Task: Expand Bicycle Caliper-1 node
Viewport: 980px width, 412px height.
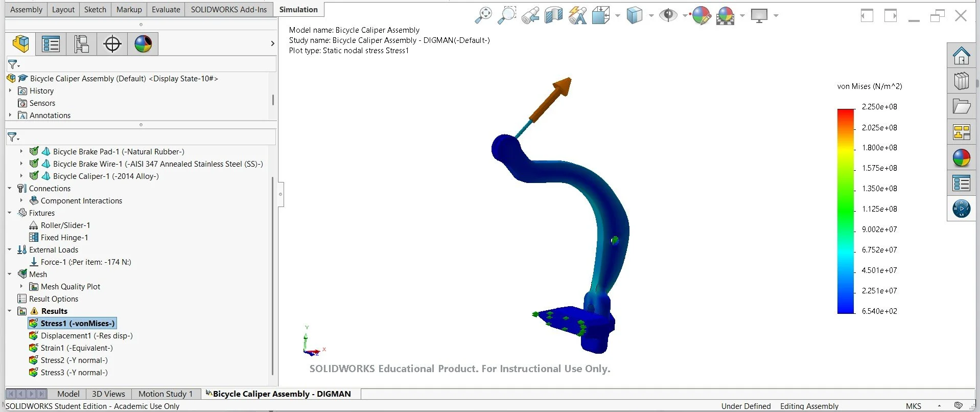Action: click(21, 176)
